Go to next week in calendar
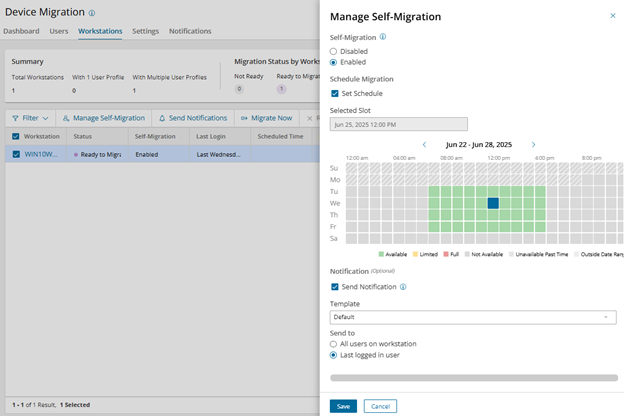 click(x=533, y=145)
